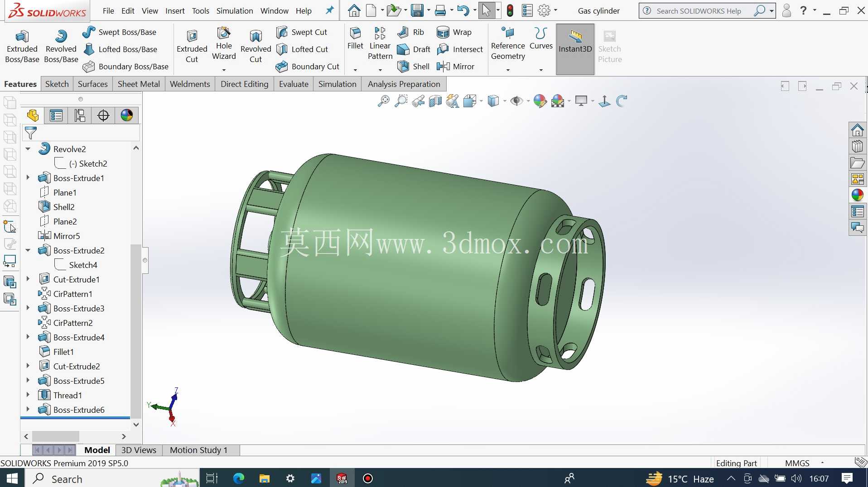Click the Rebuild traffic light button

pos(510,10)
